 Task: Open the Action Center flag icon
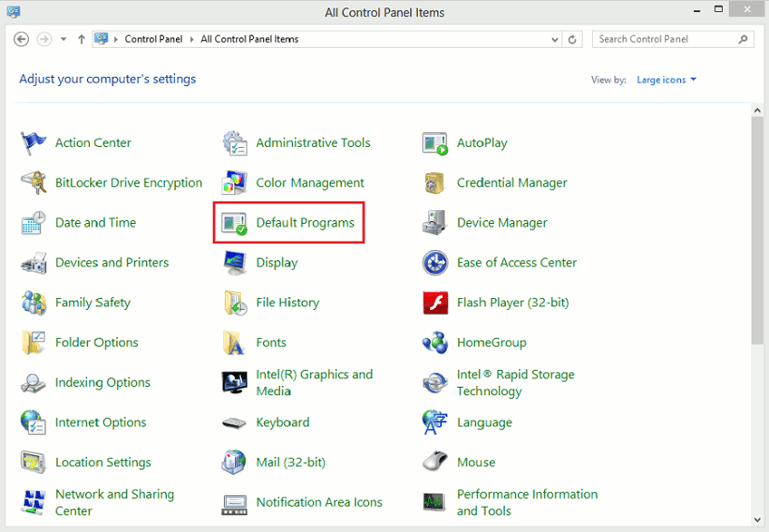33,142
